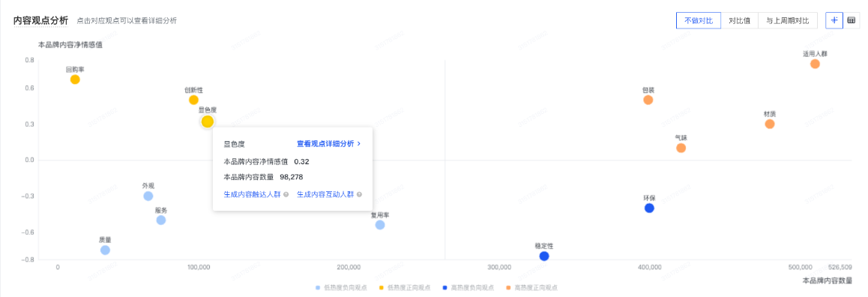Click the 适用人群 data point
Image resolution: width=868 pixels, height=297 pixels.
[x=815, y=64]
